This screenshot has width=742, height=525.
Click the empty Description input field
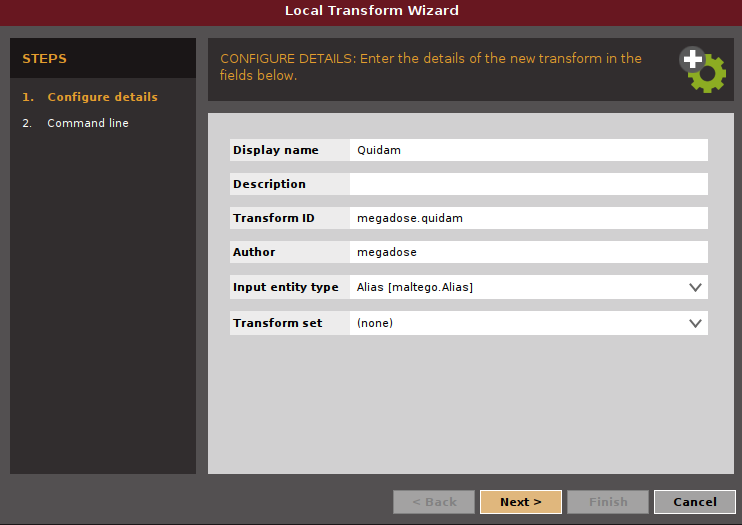coord(529,184)
